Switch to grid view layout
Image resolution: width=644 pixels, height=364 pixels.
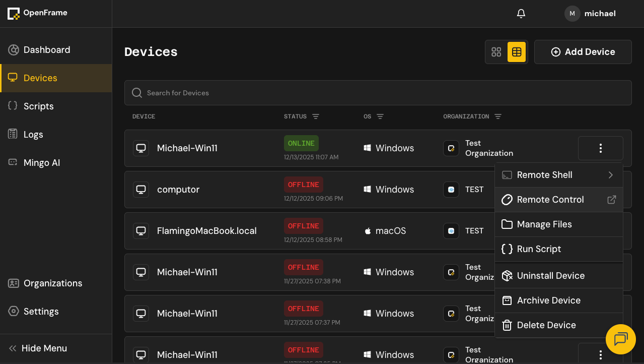tap(496, 52)
